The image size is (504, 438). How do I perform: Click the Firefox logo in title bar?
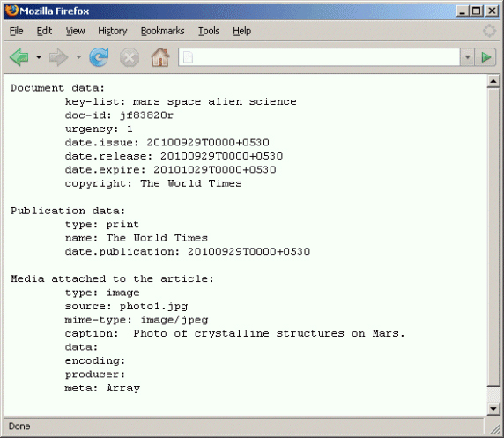11,11
